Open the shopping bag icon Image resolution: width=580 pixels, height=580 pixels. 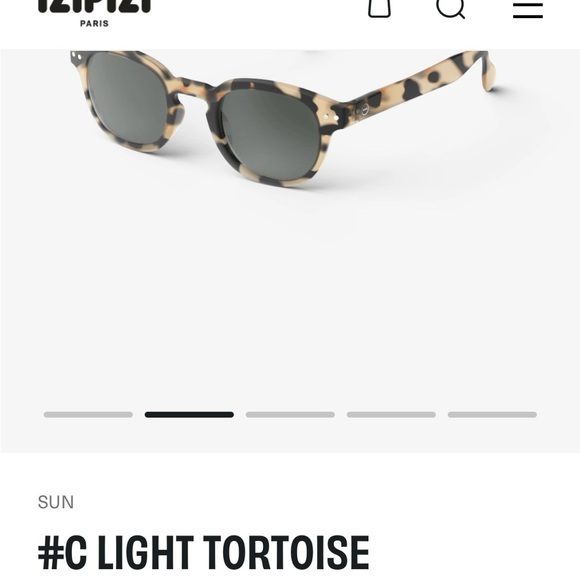pos(379,7)
